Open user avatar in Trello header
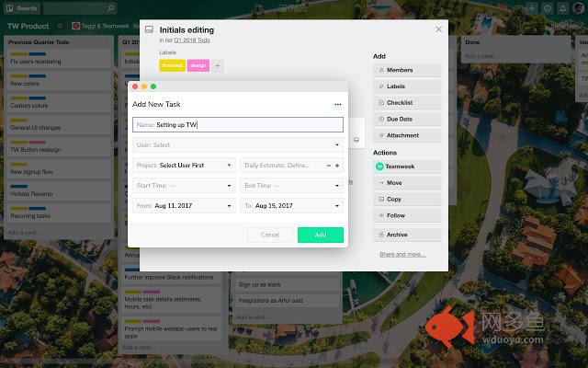The height and width of the screenshot is (368, 588). (578, 8)
